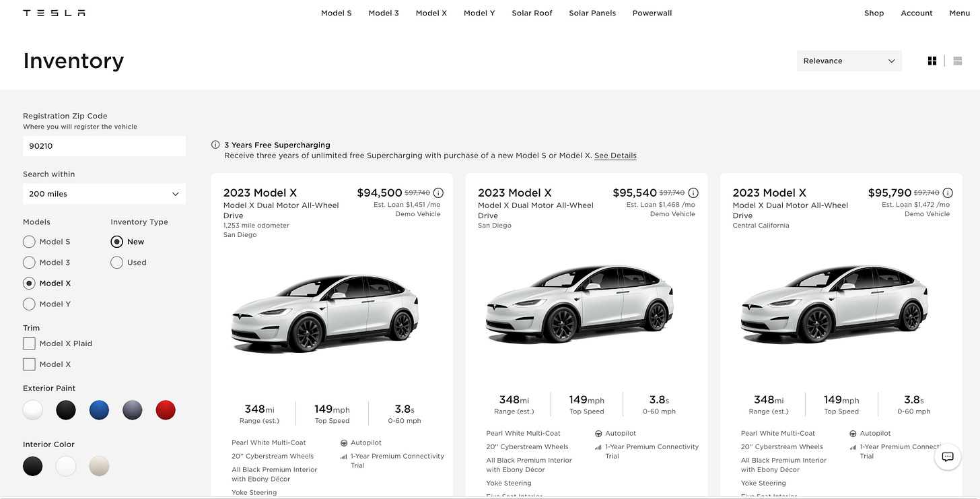Open Model 3 in top navigation
The image size is (980, 499).
click(384, 13)
